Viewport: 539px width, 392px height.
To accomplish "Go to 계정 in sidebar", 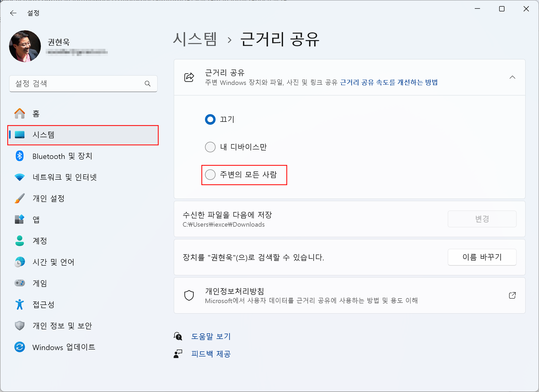I will (x=40, y=241).
